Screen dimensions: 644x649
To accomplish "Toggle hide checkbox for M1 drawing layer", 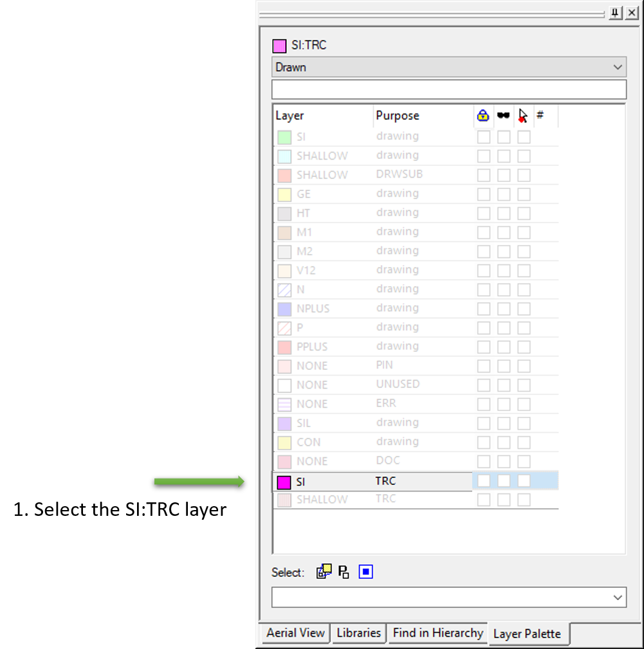I will click(504, 232).
